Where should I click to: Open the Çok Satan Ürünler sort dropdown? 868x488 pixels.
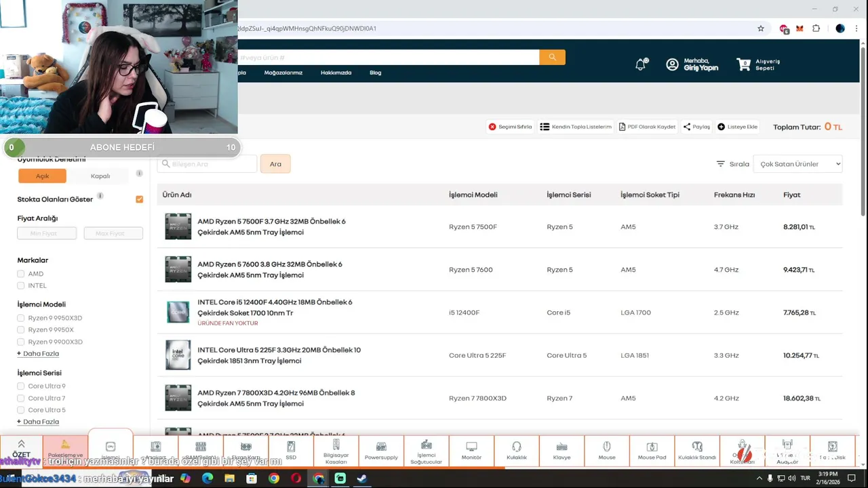(x=797, y=164)
